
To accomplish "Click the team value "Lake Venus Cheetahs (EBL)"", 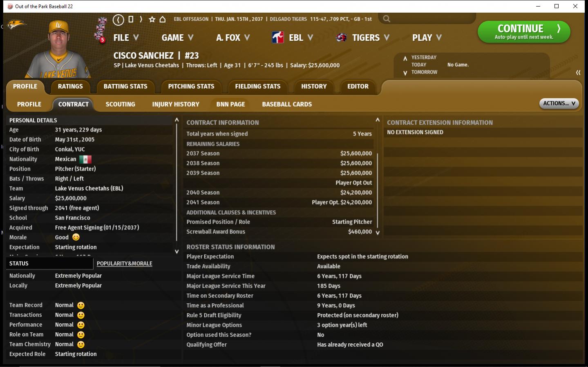I will (89, 189).
